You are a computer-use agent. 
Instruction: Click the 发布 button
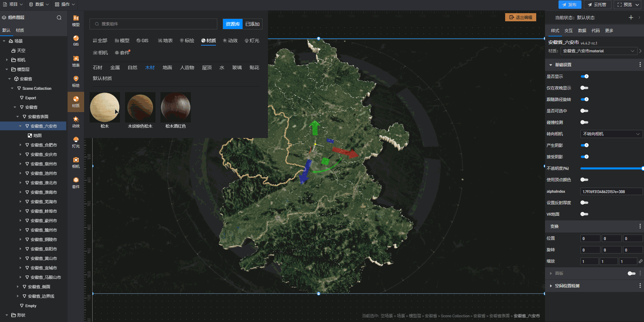coord(570,5)
